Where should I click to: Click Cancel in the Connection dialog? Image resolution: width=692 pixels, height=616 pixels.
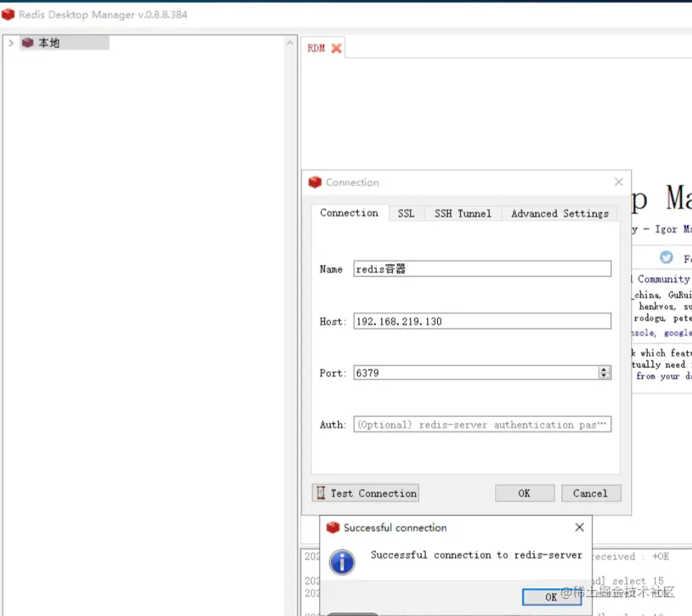click(591, 494)
